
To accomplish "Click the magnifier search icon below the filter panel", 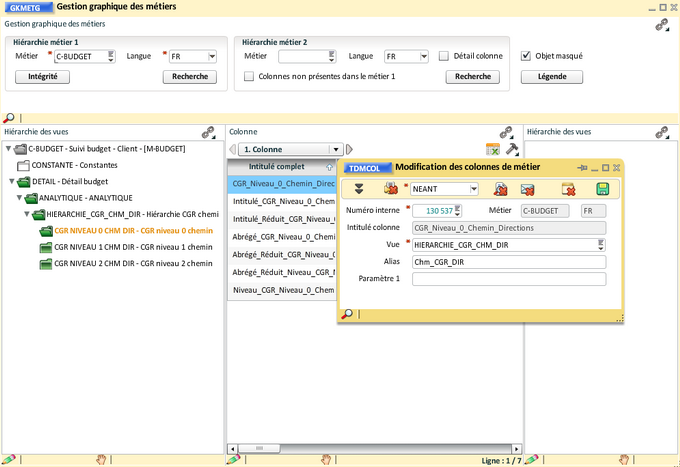I will point(9,118).
